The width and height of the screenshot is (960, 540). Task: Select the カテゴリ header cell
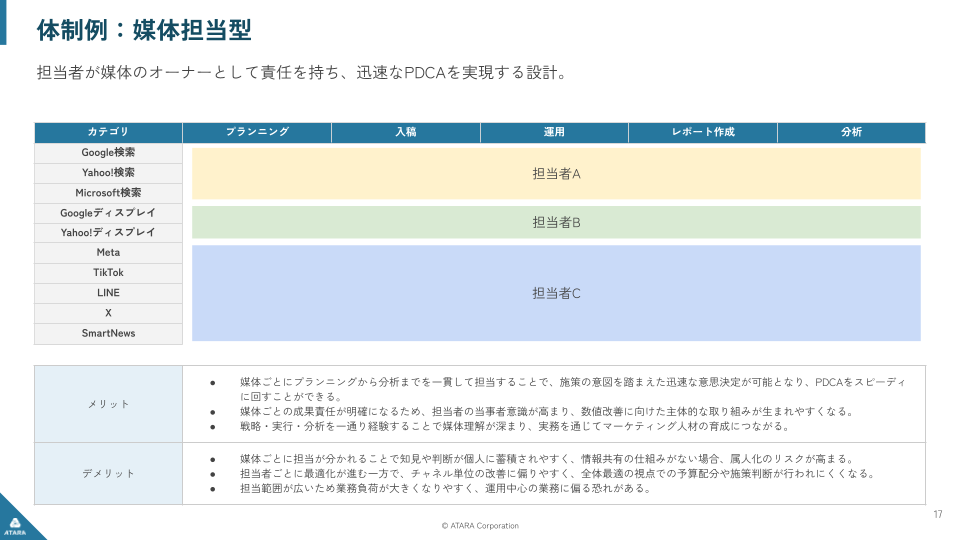point(108,132)
